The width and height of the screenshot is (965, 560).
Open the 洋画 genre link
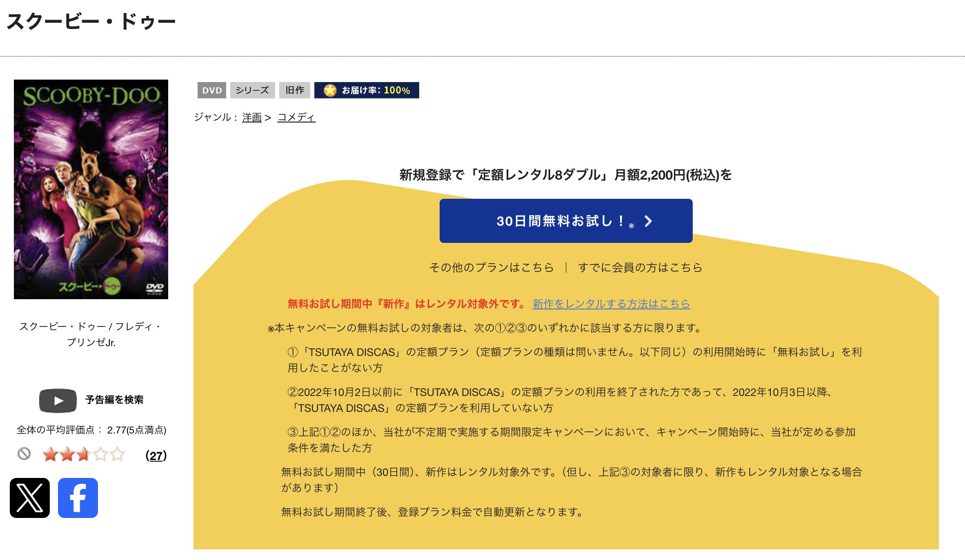click(x=252, y=118)
